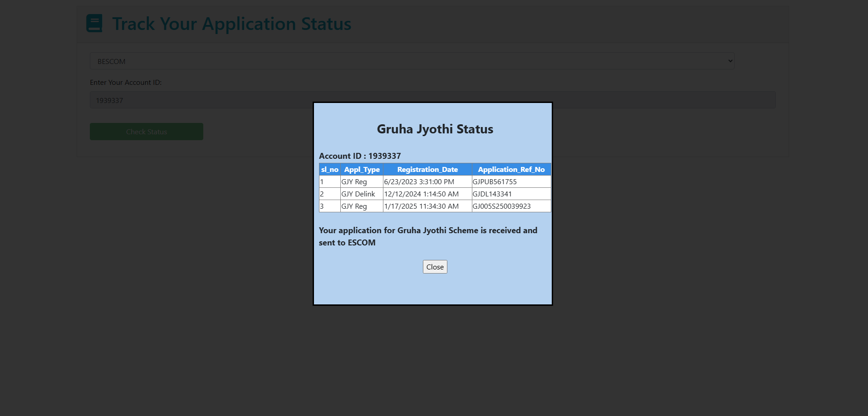
Task: Click the Account ID : 1939337 label
Action: click(x=360, y=156)
